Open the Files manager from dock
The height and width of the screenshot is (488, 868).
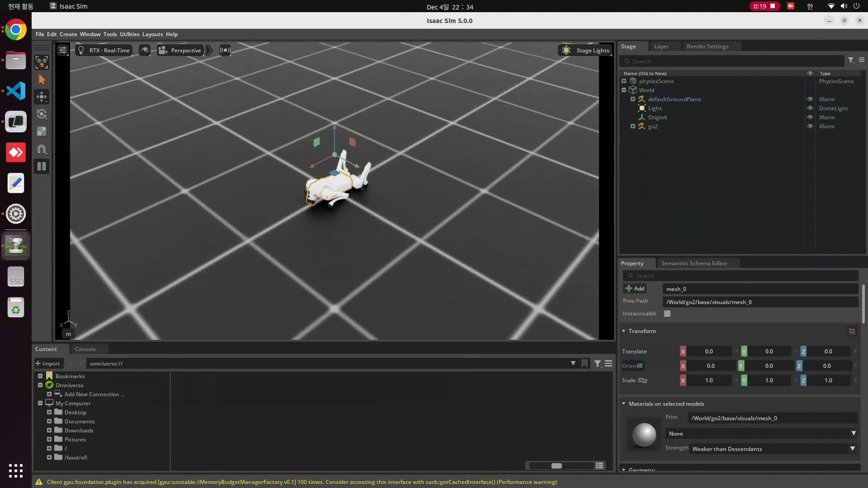16,60
